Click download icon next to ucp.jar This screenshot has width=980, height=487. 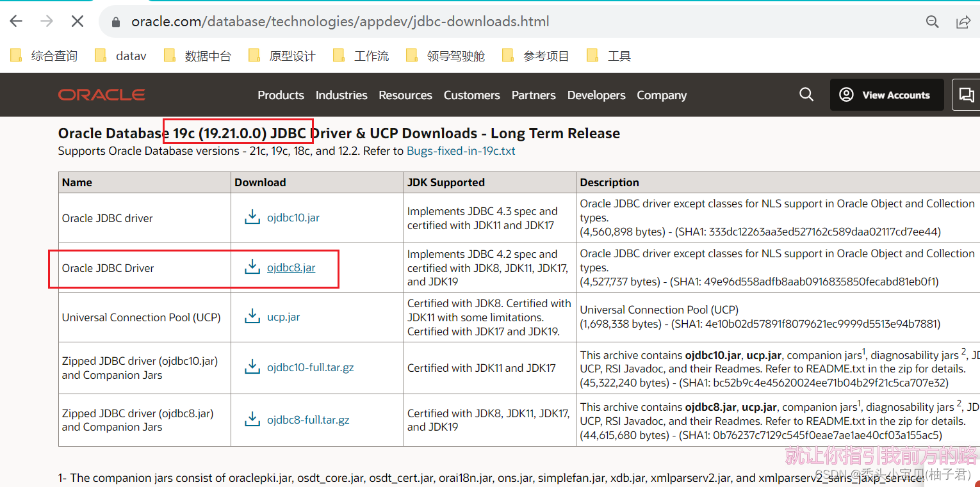(x=252, y=316)
